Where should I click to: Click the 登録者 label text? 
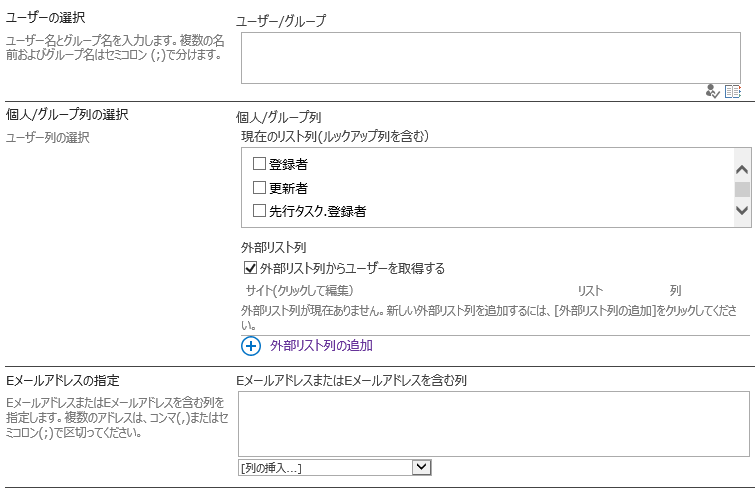[288, 164]
